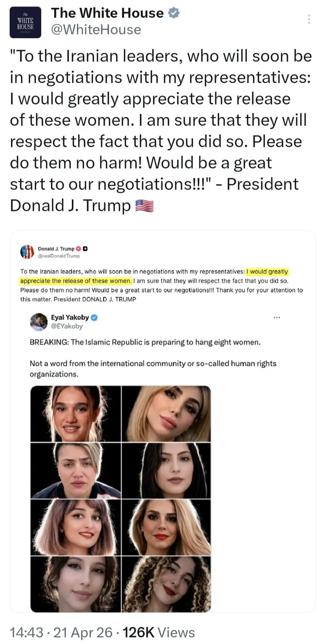Image resolution: width=325 pixels, height=644 pixels.
Task: Open The White House profile name
Action: point(107,13)
